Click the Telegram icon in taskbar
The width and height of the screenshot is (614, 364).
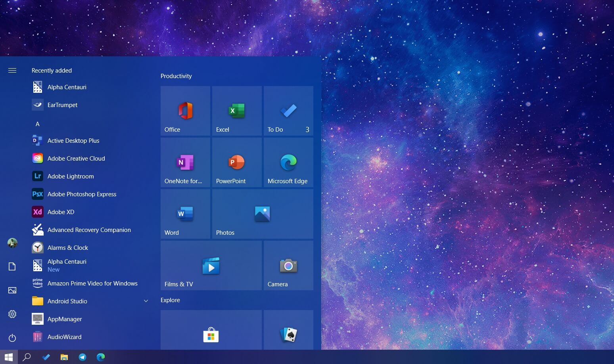(83, 357)
